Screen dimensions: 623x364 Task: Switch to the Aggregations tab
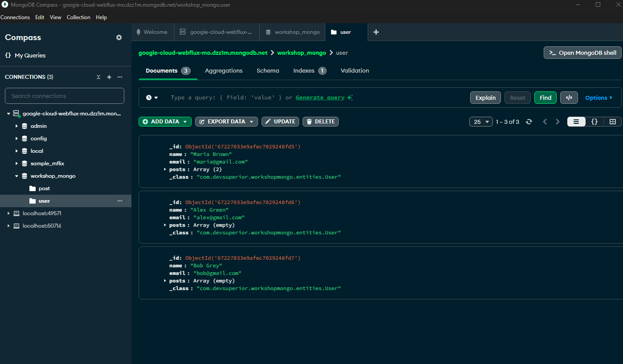click(x=224, y=70)
